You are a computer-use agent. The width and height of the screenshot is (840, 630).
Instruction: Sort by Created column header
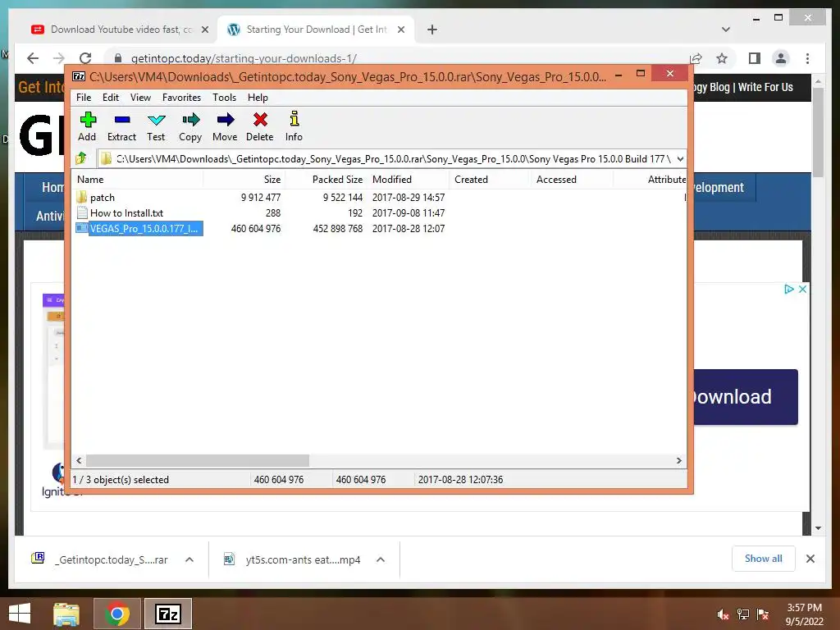pos(491,180)
